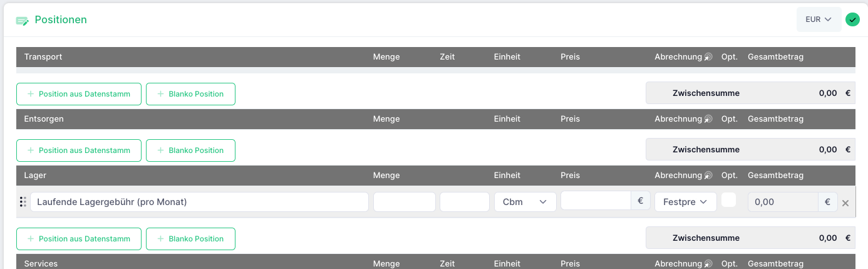Remove the Laufende Lagergebühr position

tap(845, 203)
